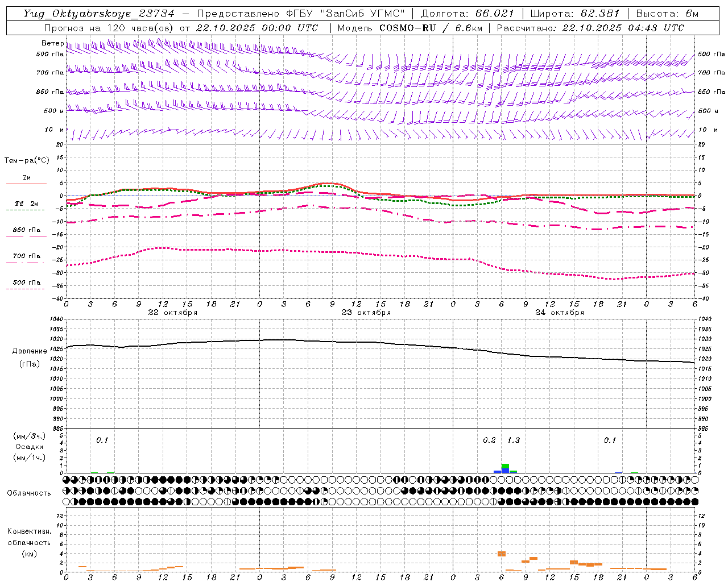Click the 500 гПа dotted legend line
The width and height of the screenshot is (728, 582).
tap(26, 289)
